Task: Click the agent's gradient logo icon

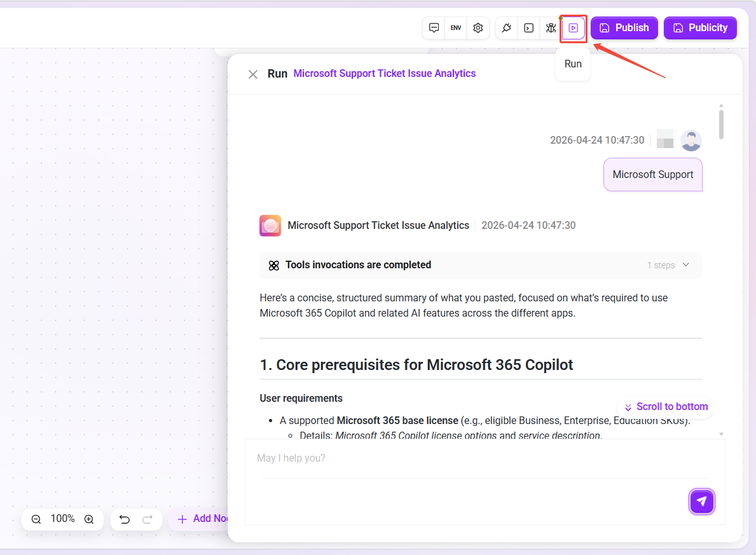Action: pos(270,226)
